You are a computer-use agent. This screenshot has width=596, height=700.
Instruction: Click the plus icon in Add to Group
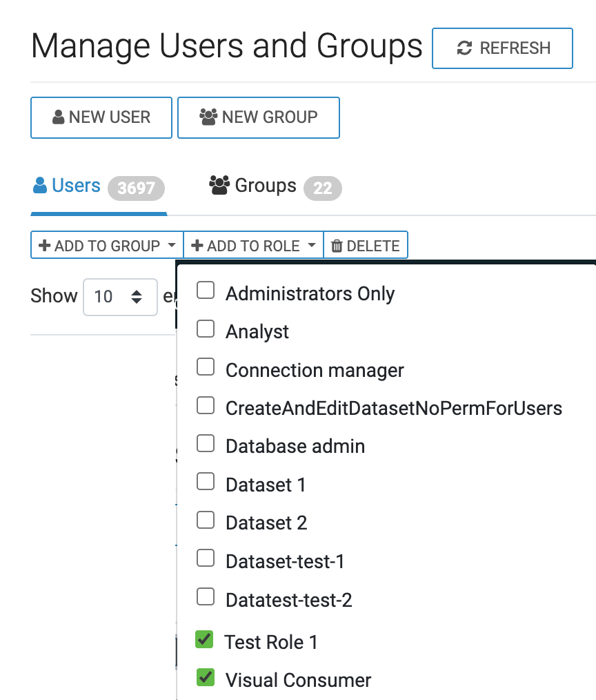45,246
